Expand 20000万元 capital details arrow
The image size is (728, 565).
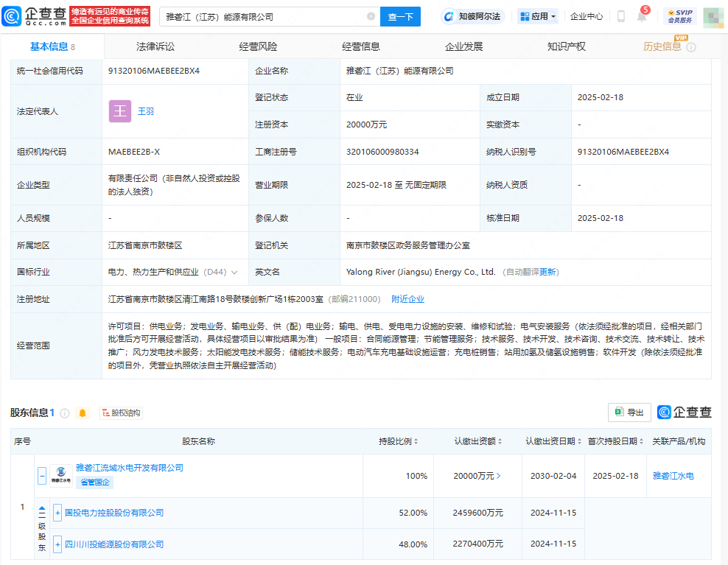point(499,476)
